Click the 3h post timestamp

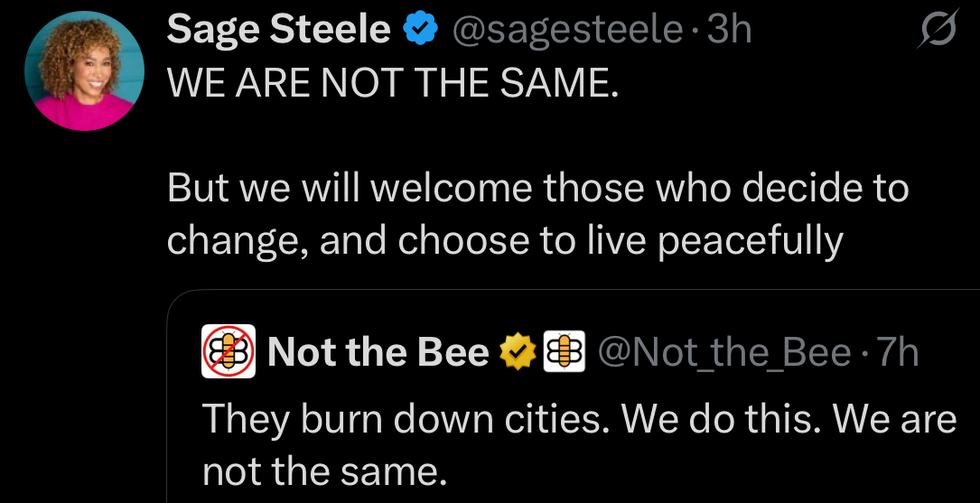coord(729,31)
